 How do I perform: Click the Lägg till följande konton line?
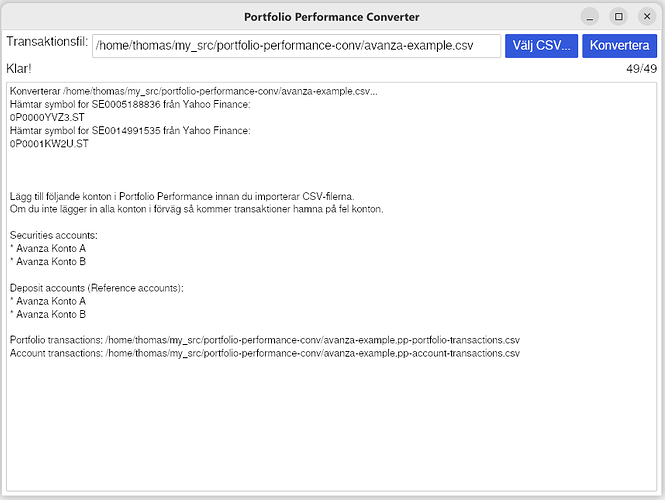pyautogui.click(x=182, y=196)
